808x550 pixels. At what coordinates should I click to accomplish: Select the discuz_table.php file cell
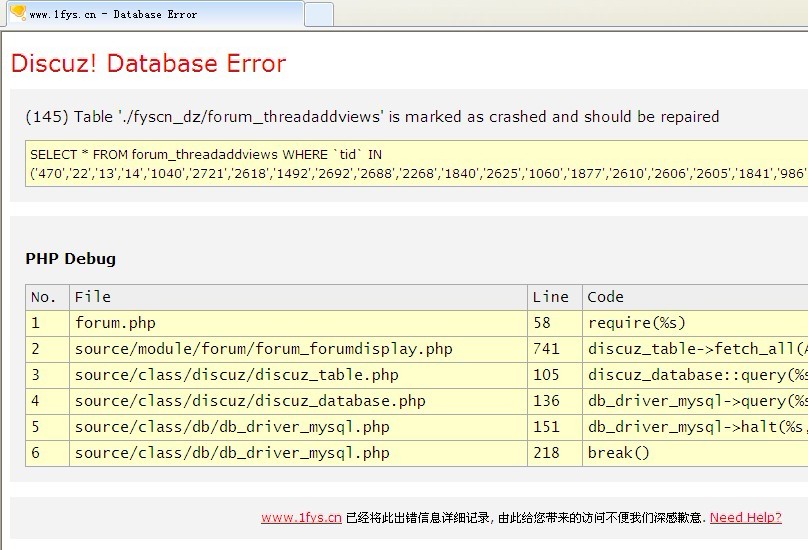click(298, 375)
